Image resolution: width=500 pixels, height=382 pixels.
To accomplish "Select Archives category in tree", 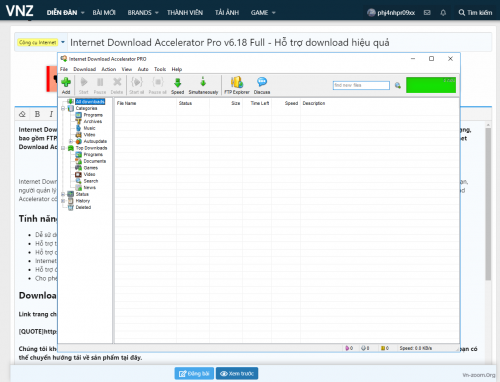I will (x=93, y=121).
